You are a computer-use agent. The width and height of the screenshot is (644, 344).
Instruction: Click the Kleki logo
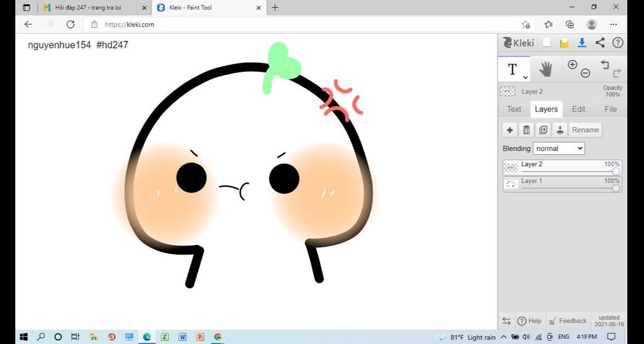coord(518,43)
